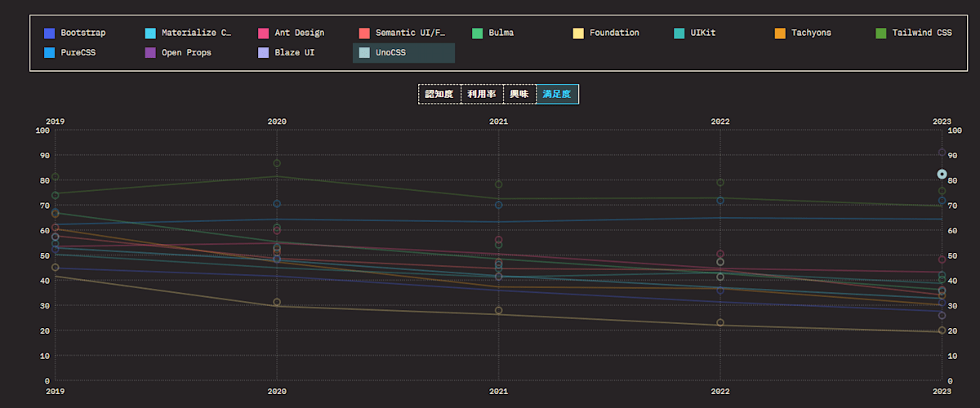Highlight the Materialize C… legend label
This screenshot has width=980, height=408.
click(196, 33)
